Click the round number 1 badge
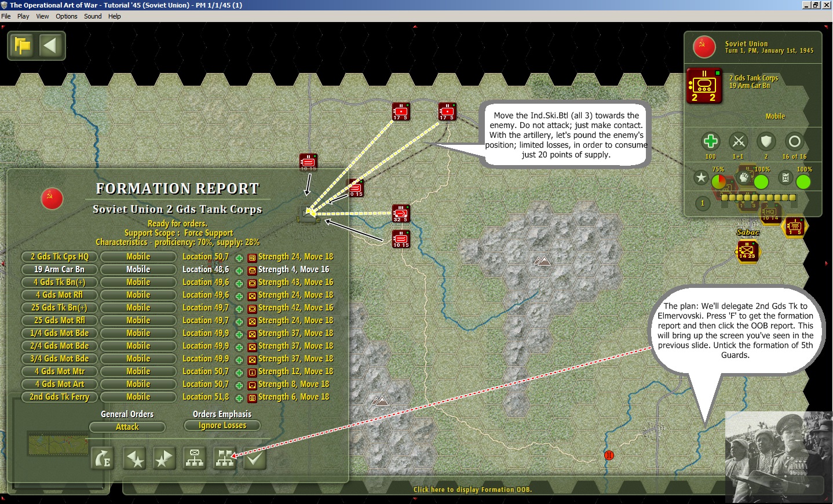The height and width of the screenshot is (504, 833). 703,203
